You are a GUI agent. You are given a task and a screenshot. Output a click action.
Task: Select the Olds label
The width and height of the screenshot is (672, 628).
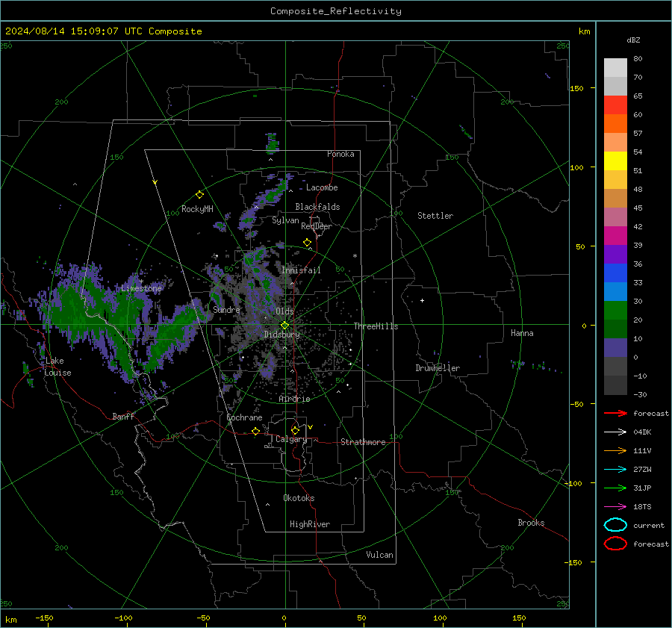coord(284,311)
